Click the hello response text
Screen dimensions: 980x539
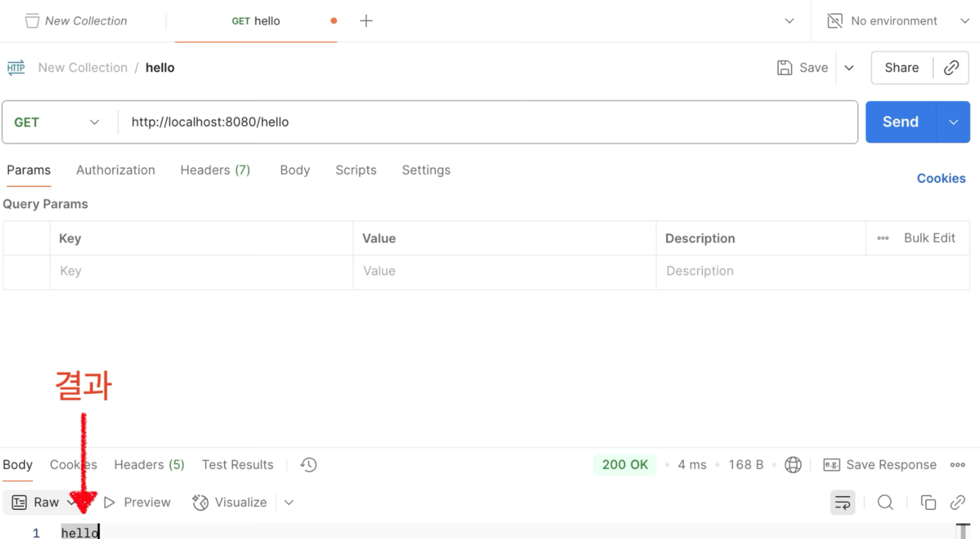tap(80, 532)
